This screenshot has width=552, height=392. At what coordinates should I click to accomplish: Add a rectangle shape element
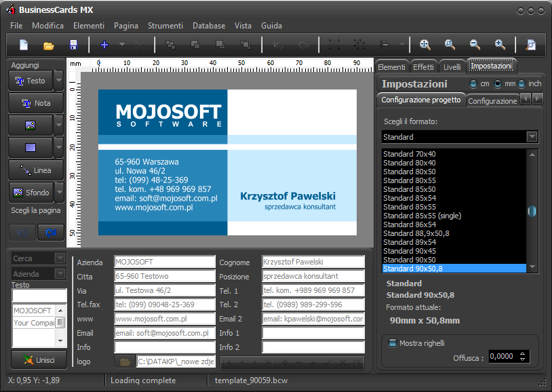coord(31,148)
